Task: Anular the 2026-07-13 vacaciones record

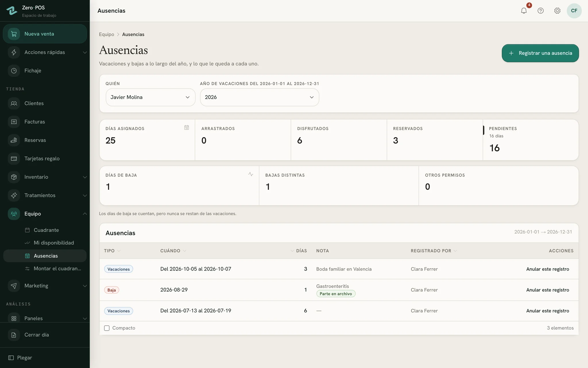Action: [x=548, y=311]
